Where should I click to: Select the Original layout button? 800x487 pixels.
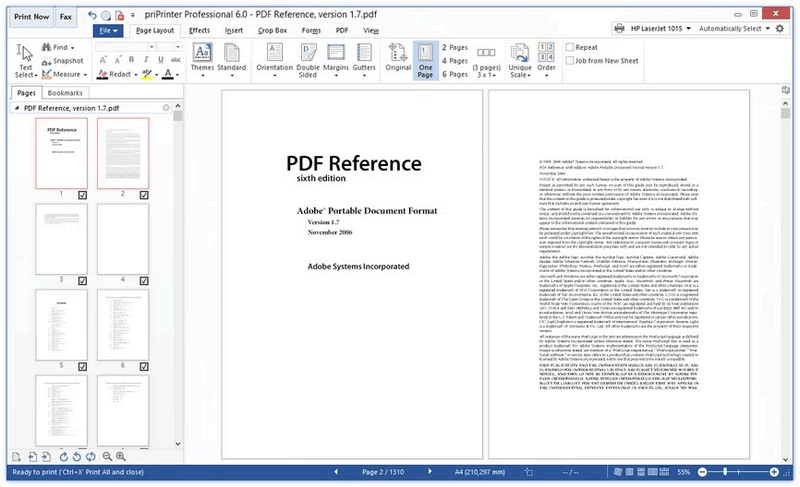(398, 57)
